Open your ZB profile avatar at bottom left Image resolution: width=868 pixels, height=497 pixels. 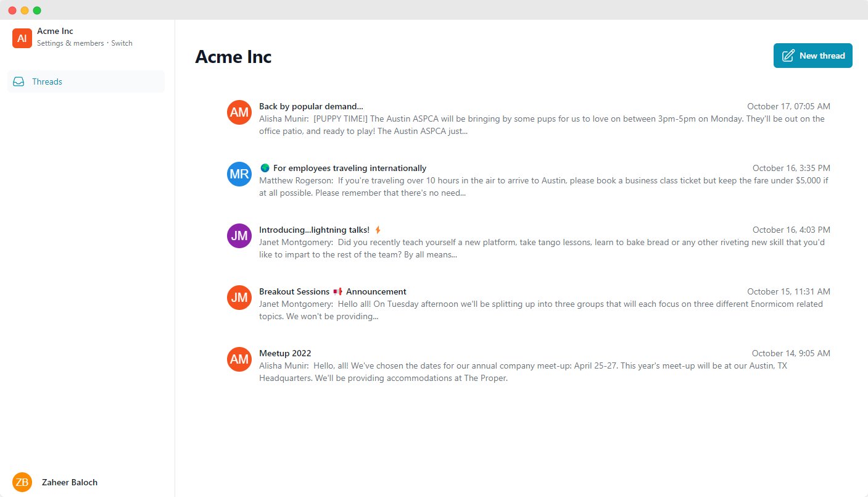tap(22, 482)
